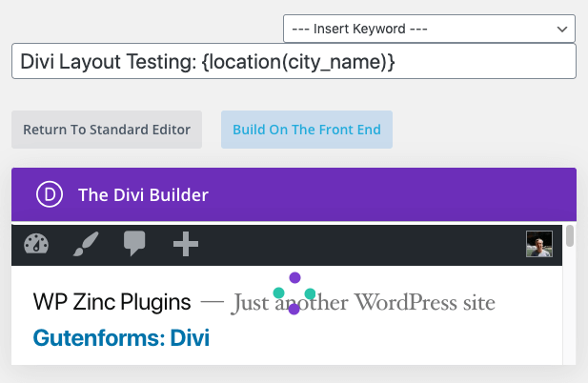Click the Divi logo circle icon
Screen dimensions: 588x383
[50, 194]
